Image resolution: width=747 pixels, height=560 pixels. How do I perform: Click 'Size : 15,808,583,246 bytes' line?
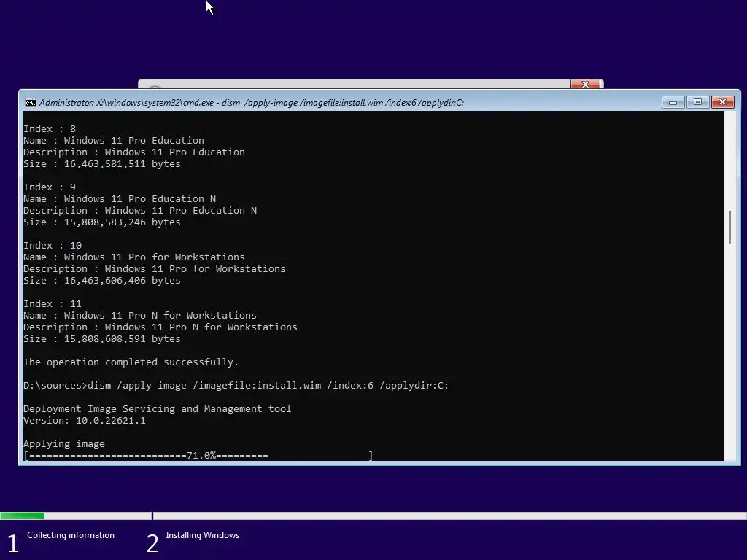102,222
